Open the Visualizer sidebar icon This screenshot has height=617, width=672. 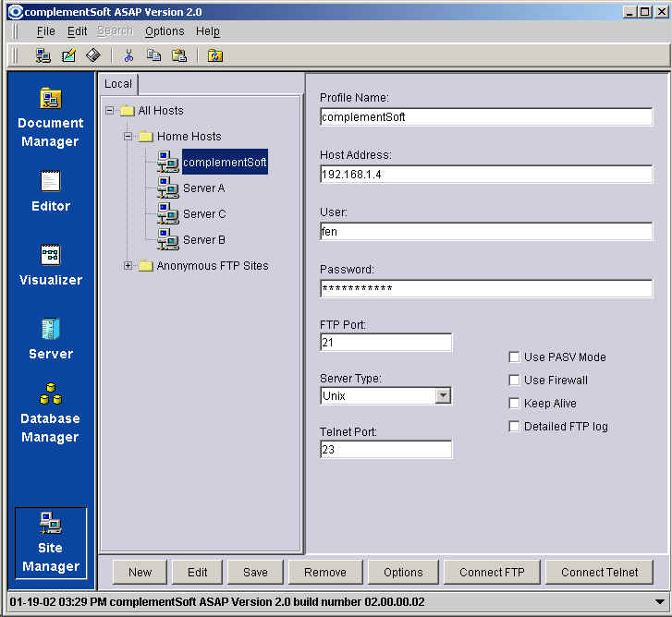51,265
